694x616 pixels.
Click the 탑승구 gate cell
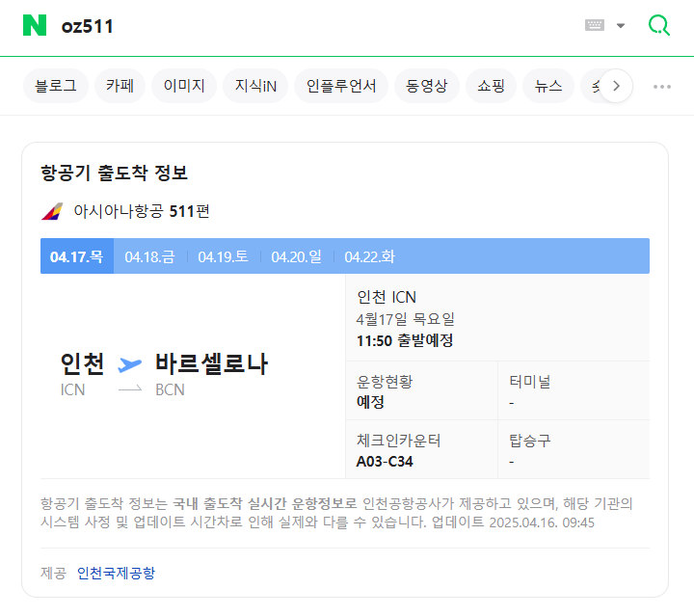[574, 449]
